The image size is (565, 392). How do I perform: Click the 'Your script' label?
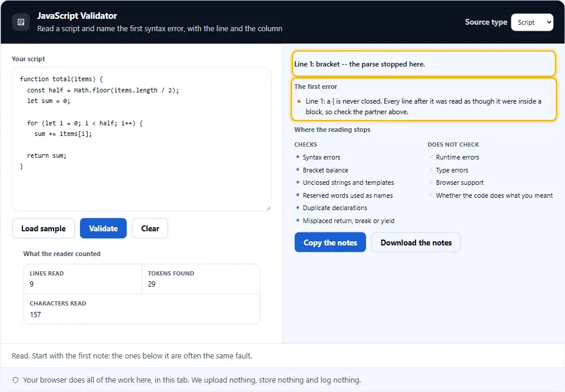[x=28, y=59]
